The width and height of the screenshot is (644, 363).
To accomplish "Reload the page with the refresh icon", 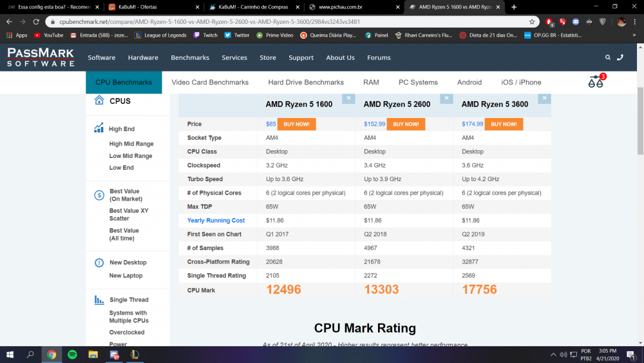I will tap(36, 21).
